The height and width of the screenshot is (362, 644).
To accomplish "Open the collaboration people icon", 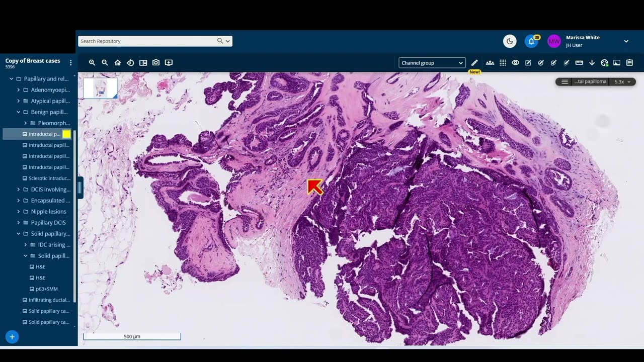I will click(490, 63).
